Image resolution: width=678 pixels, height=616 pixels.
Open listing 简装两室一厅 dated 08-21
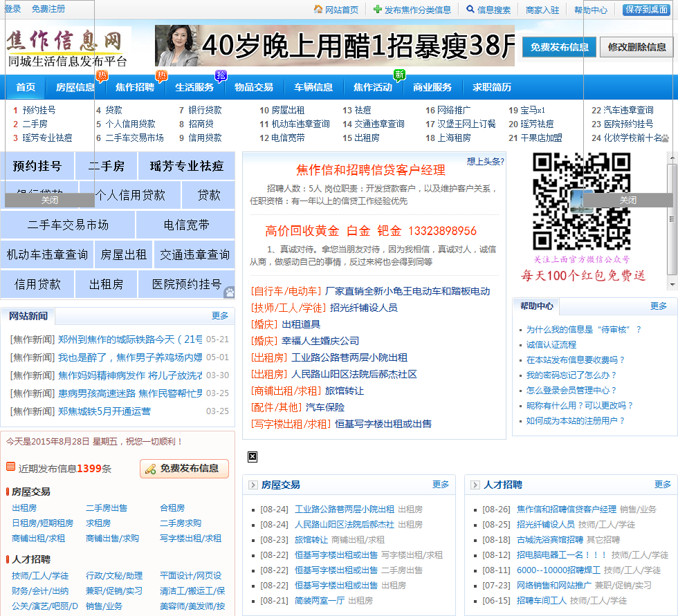(320, 601)
